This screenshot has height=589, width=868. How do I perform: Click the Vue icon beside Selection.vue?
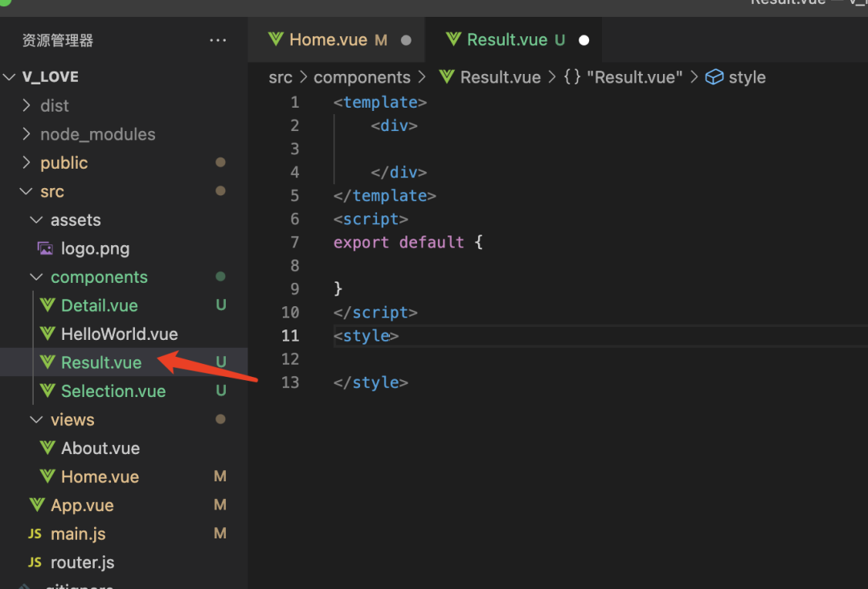[x=47, y=391]
